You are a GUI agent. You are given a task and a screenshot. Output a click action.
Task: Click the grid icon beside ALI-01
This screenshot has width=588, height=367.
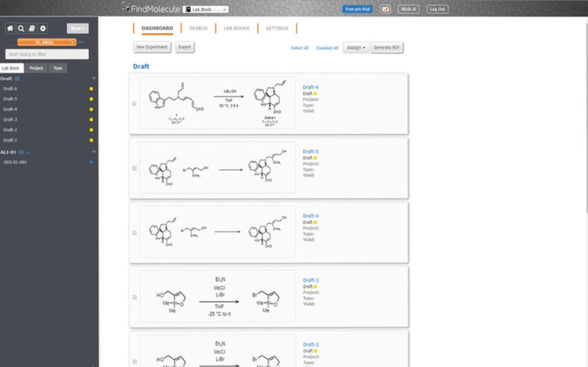[21, 152]
